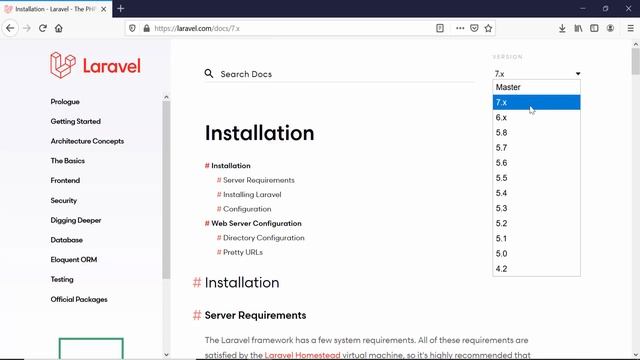Open the Directory Configuration contents link
The width and height of the screenshot is (640, 360).
click(264, 238)
